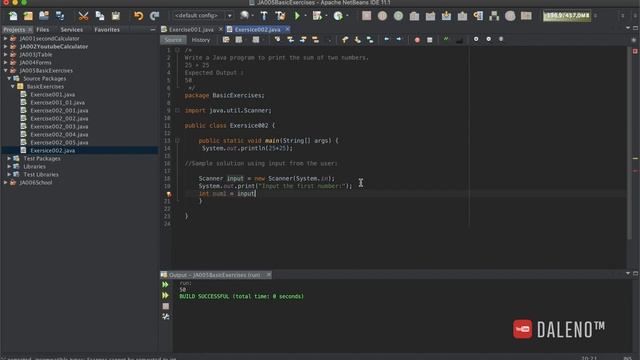Select Exercise002_001.java in the tree

click(59, 111)
